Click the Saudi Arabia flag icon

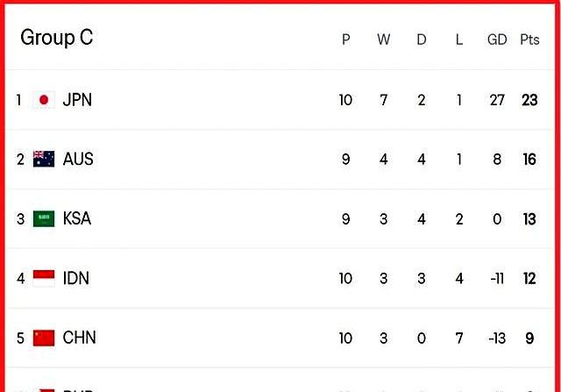coord(44,218)
